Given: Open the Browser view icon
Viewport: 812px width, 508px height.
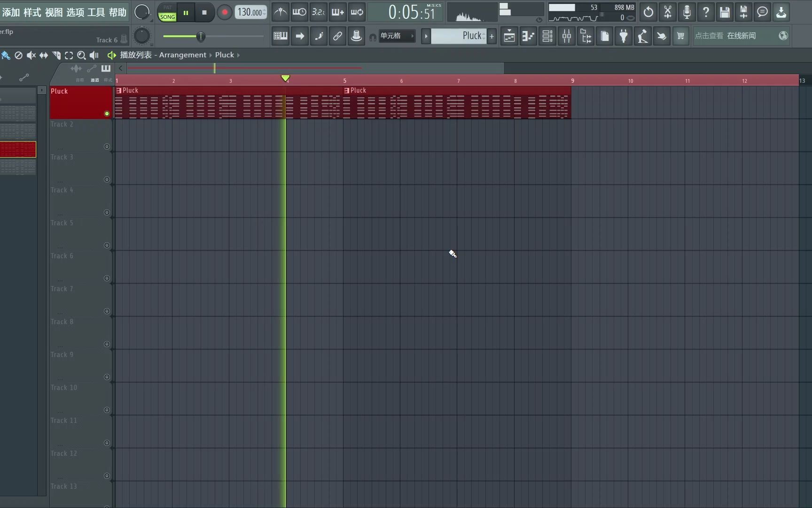Looking at the screenshot, I should coord(586,36).
